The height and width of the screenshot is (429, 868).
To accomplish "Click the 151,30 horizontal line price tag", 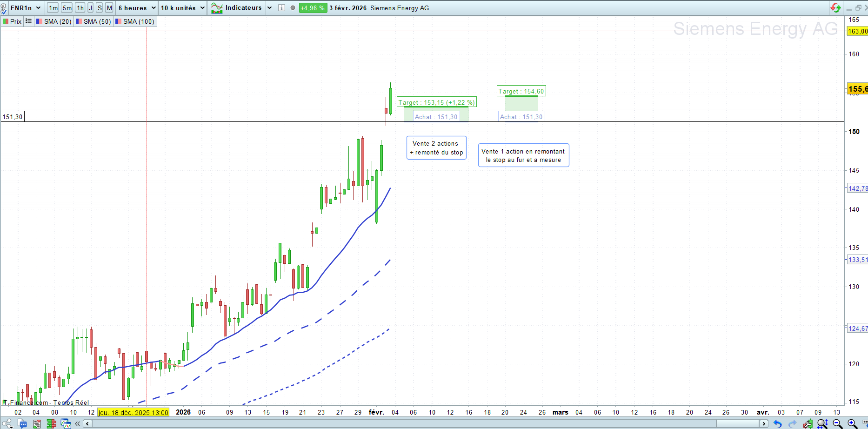I will click(13, 117).
